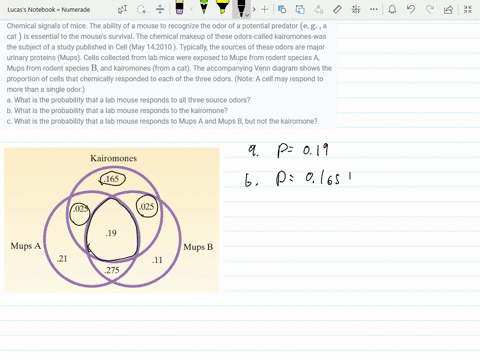Undo the last ink stroke
480x360 pixels.
point(411,9)
